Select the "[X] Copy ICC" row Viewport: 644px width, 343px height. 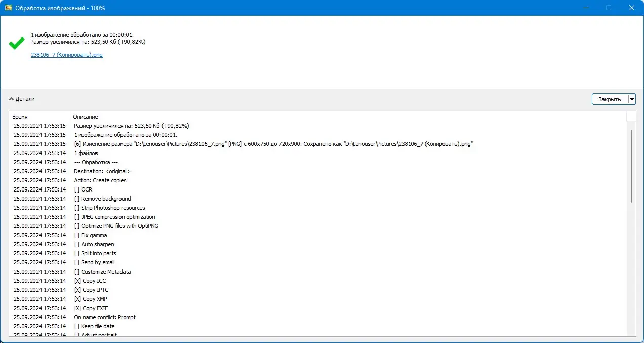point(318,281)
